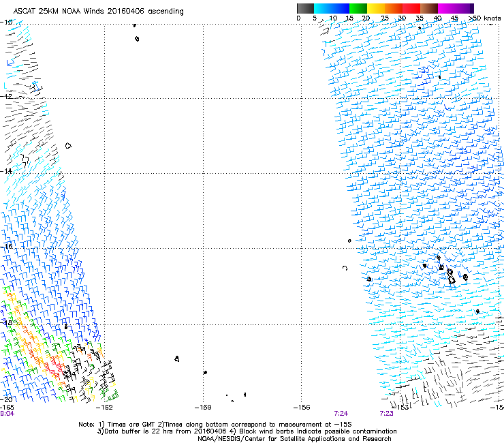Pick the red 30-35 knots legend segment
This screenshot has height=443, width=504.
[411, 8]
